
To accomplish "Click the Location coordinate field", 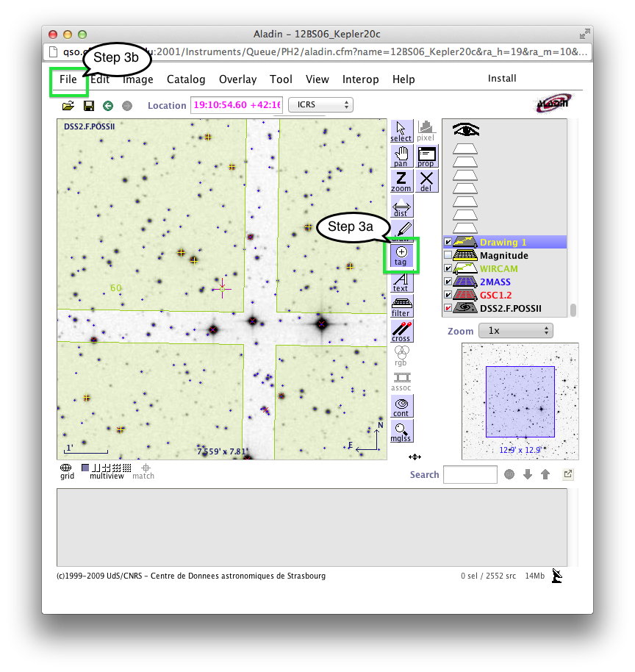I will 237,105.
